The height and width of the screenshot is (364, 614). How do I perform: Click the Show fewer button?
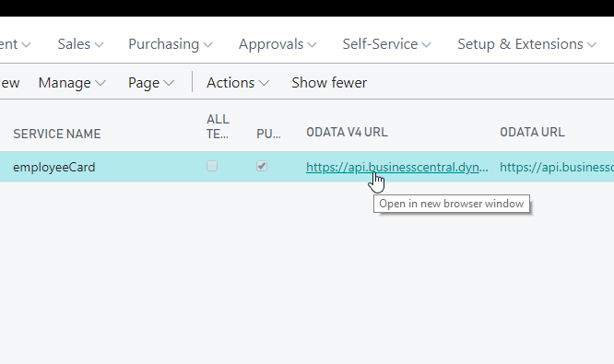click(x=329, y=83)
